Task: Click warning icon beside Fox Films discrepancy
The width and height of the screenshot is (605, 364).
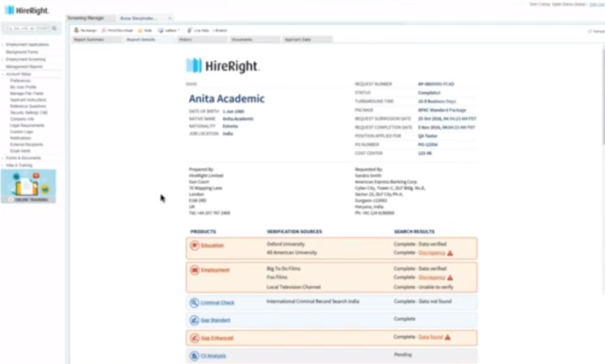Action: [x=450, y=278]
